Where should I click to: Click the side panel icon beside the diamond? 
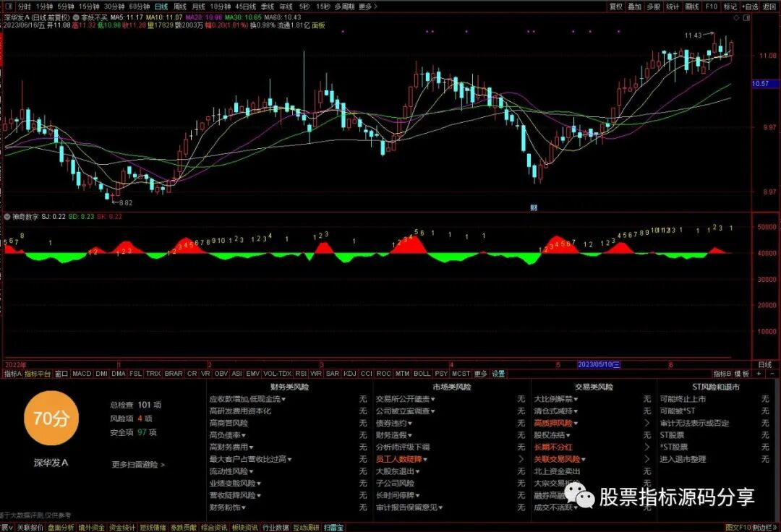click(746, 18)
